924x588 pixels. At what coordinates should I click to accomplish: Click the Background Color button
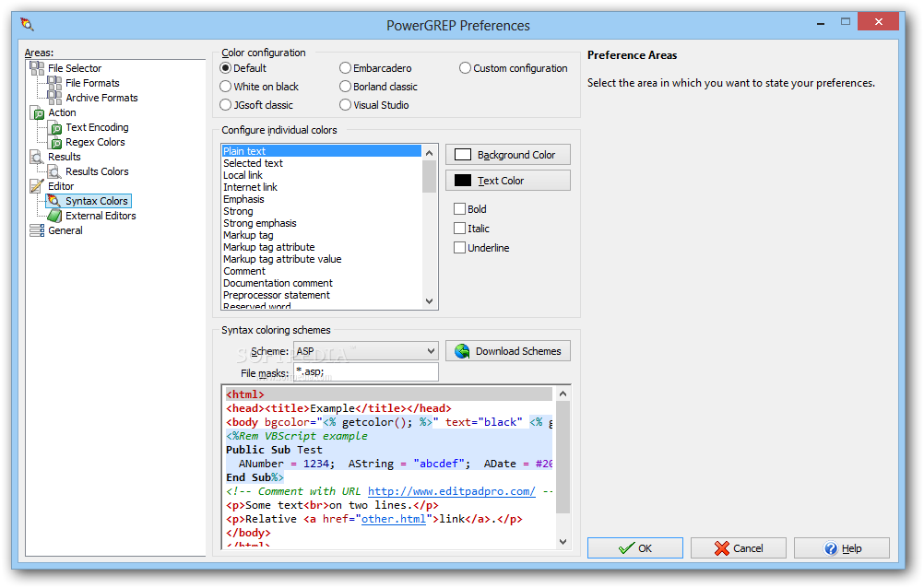(x=508, y=155)
